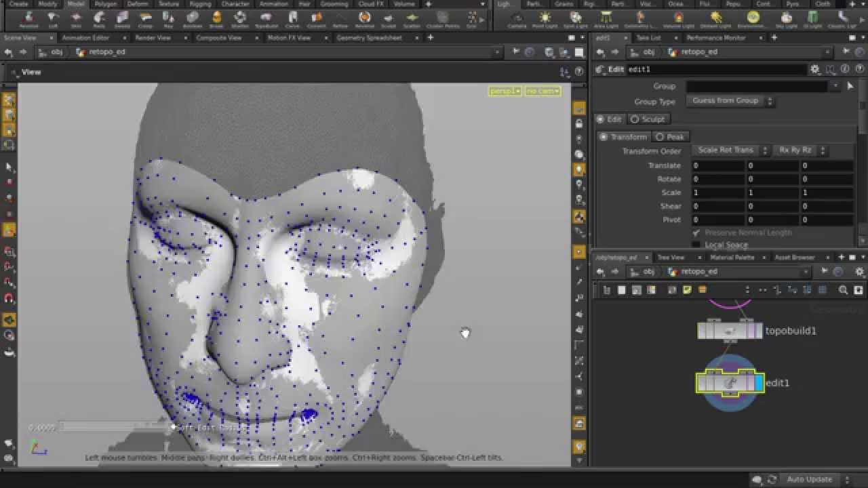Screen dimensions: 868x488
Task: Add an Area Light
Action: pyautogui.click(x=606, y=19)
